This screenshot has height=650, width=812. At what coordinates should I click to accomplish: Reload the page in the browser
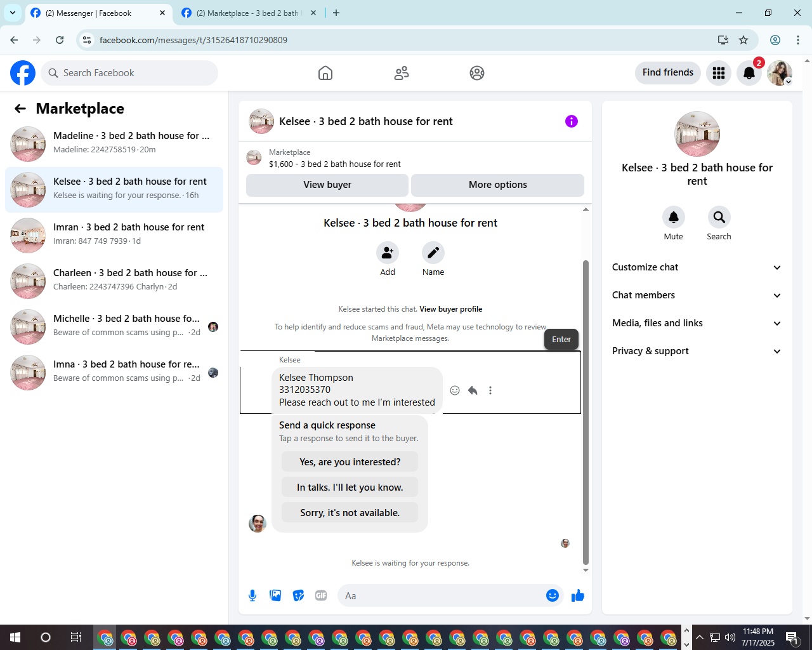[60, 40]
